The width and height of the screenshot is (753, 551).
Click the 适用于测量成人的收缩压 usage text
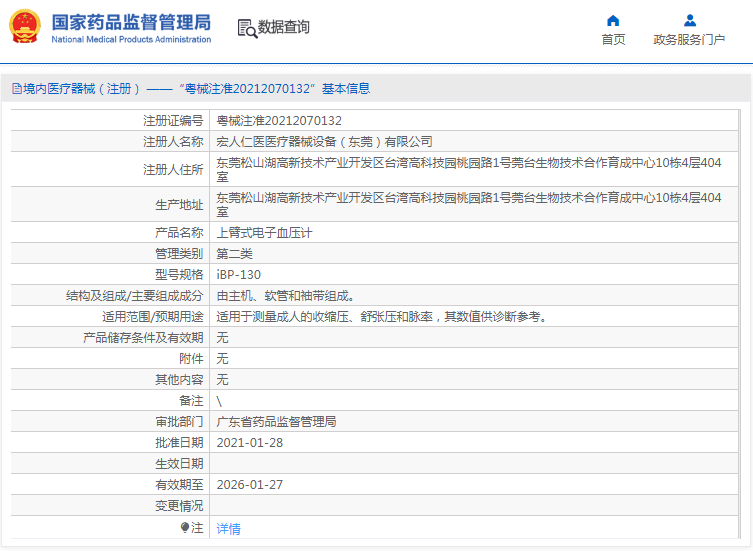[382, 317]
